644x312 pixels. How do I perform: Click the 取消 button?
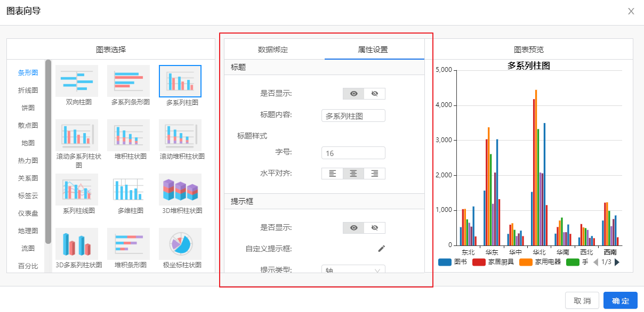point(582,301)
